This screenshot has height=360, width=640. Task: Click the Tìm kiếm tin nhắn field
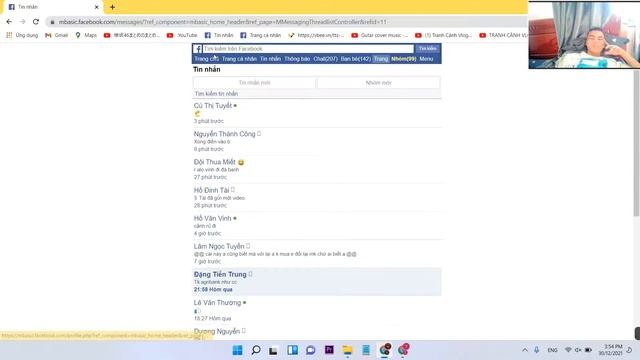[x=317, y=94]
